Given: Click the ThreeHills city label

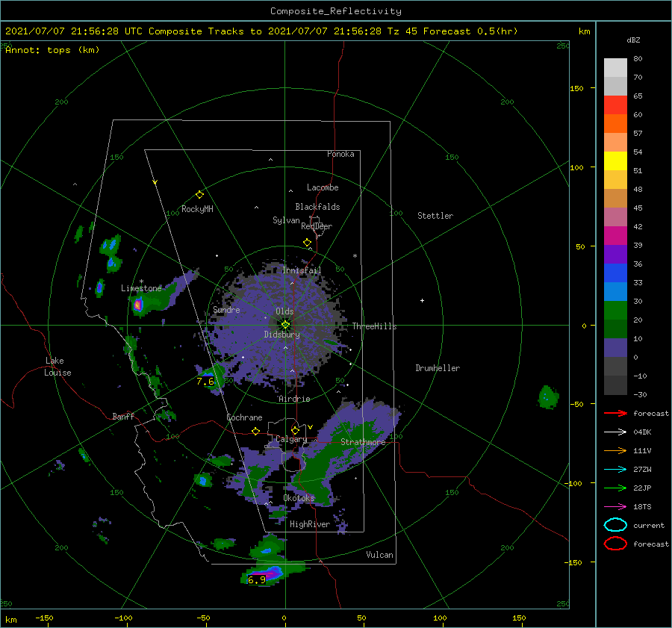Looking at the screenshot, I should click(374, 326).
